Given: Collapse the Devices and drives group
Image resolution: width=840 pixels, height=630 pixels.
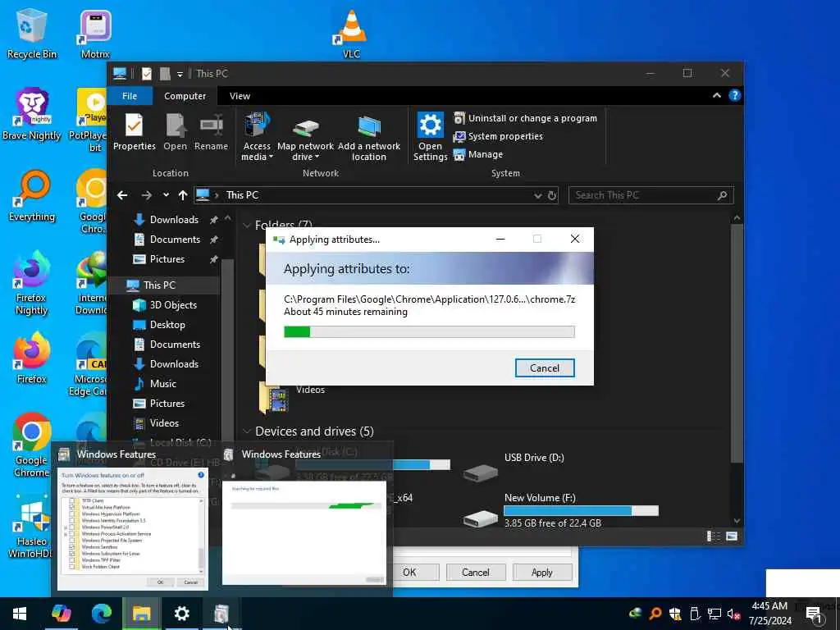Looking at the screenshot, I should pos(247,431).
